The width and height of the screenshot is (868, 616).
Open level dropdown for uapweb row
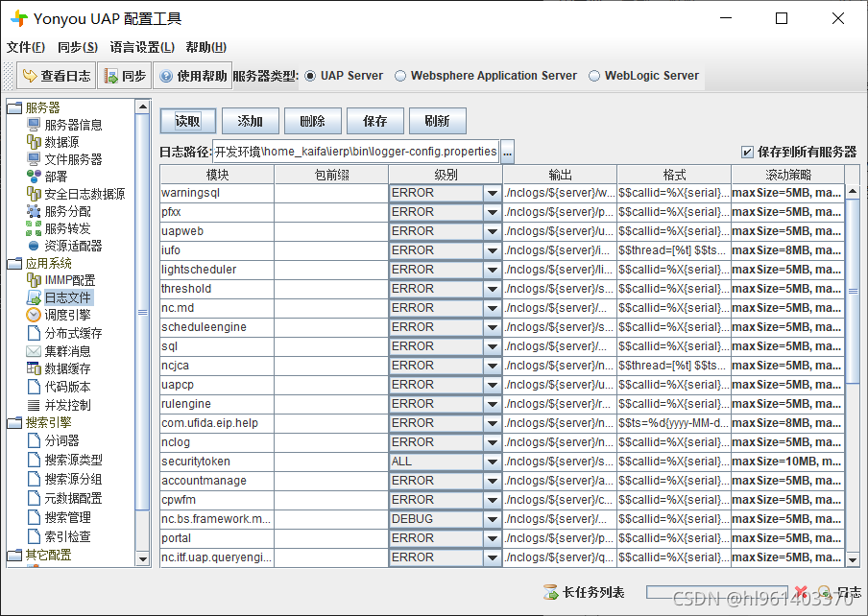[x=493, y=231]
